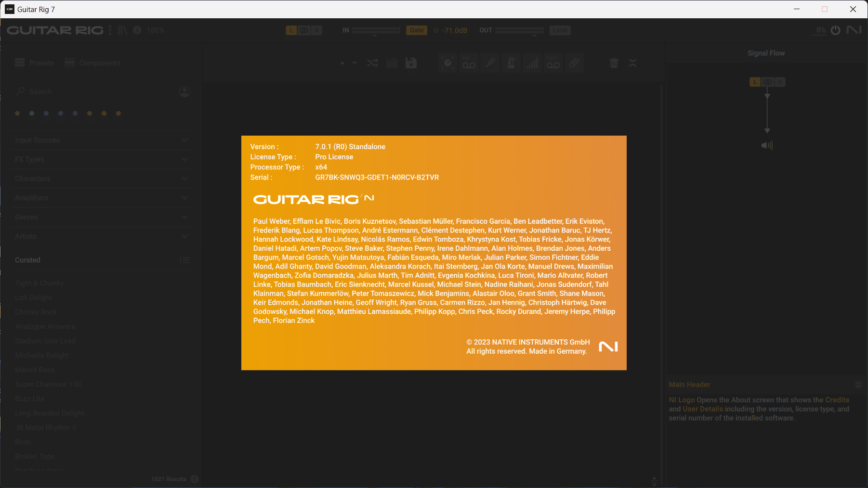Select the -71.0dB gate threshold value
The height and width of the screenshot is (488, 868).
(x=455, y=30)
